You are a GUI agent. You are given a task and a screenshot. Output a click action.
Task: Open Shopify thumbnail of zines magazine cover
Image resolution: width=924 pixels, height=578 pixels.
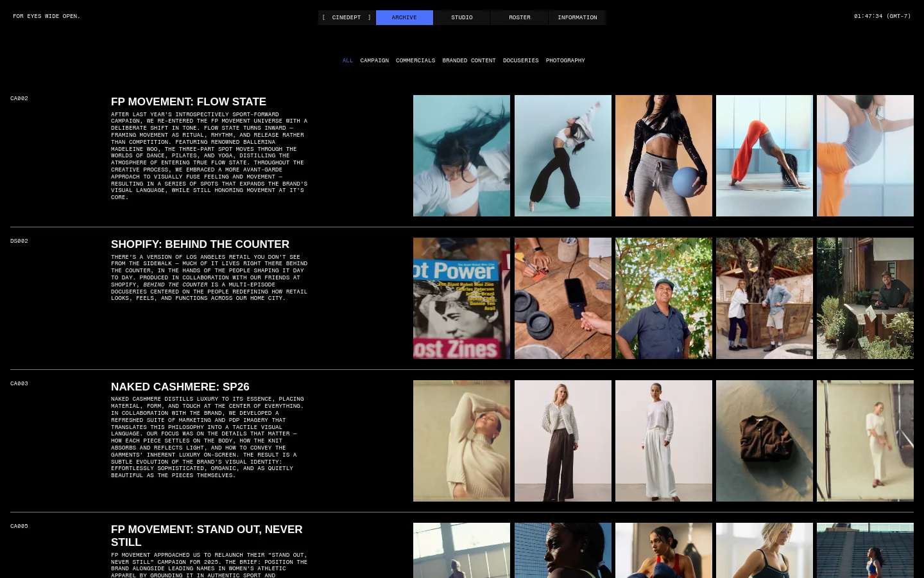tap(461, 298)
